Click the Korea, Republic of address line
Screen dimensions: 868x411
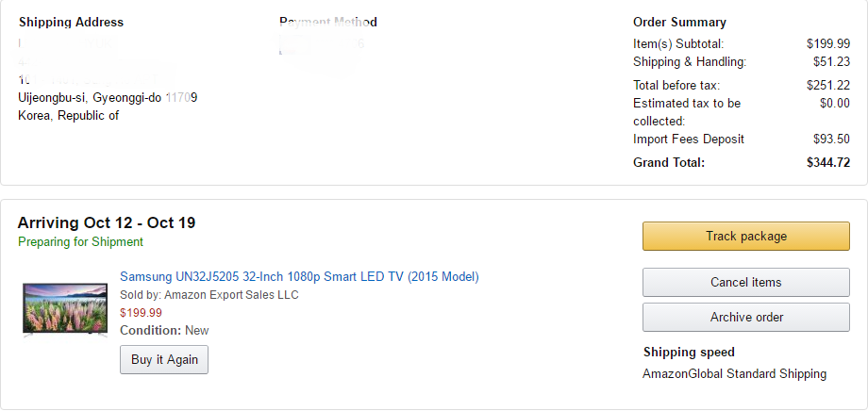69,115
